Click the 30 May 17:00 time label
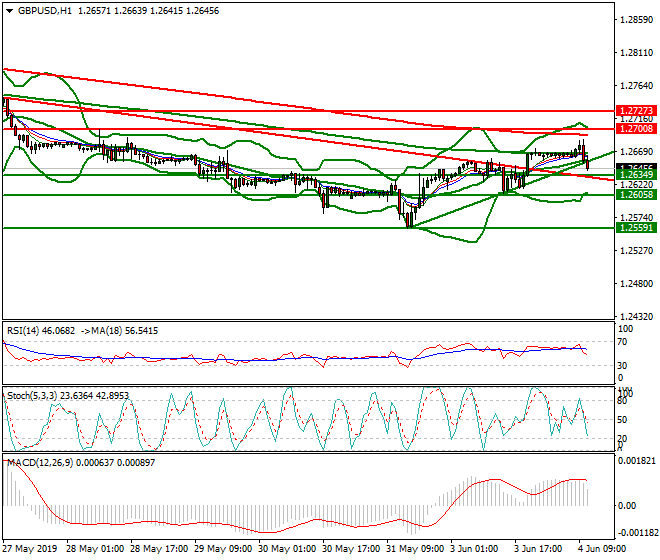Image resolution: width=660 pixels, height=560 pixels. coord(351,549)
